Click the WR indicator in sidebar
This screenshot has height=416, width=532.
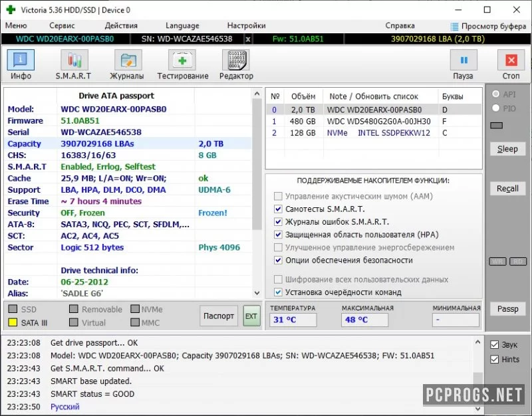pyautogui.click(x=497, y=261)
